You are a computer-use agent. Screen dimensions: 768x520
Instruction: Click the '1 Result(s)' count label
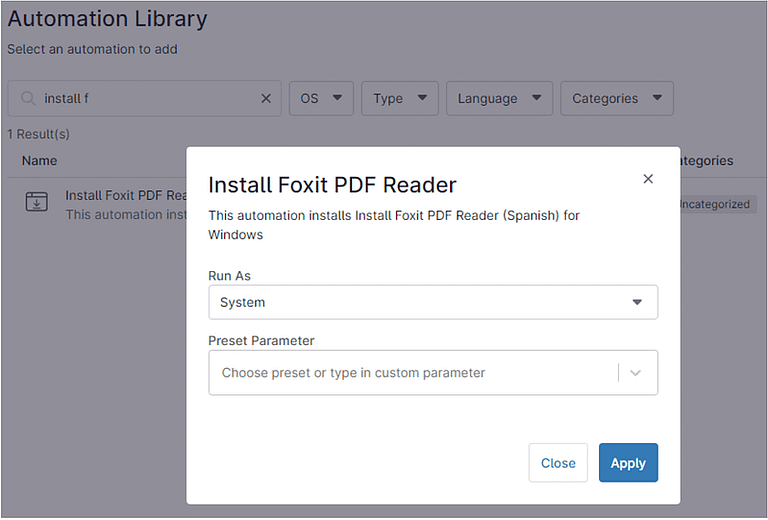(x=39, y=134)
